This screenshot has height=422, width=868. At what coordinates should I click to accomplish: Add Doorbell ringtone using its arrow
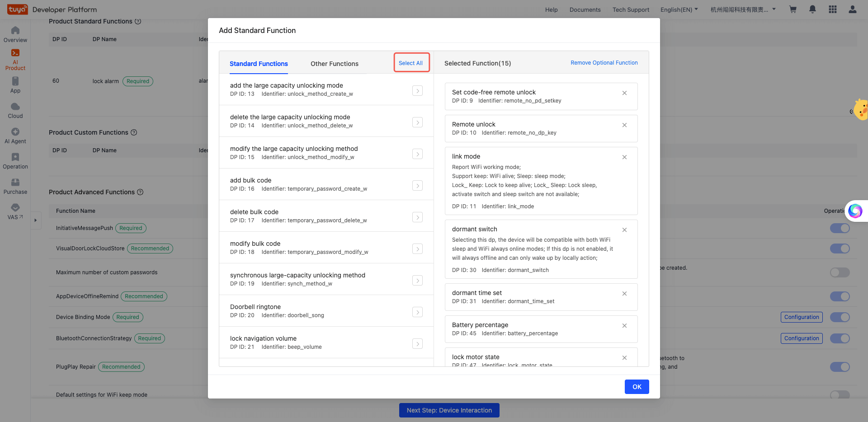(417, 312)
